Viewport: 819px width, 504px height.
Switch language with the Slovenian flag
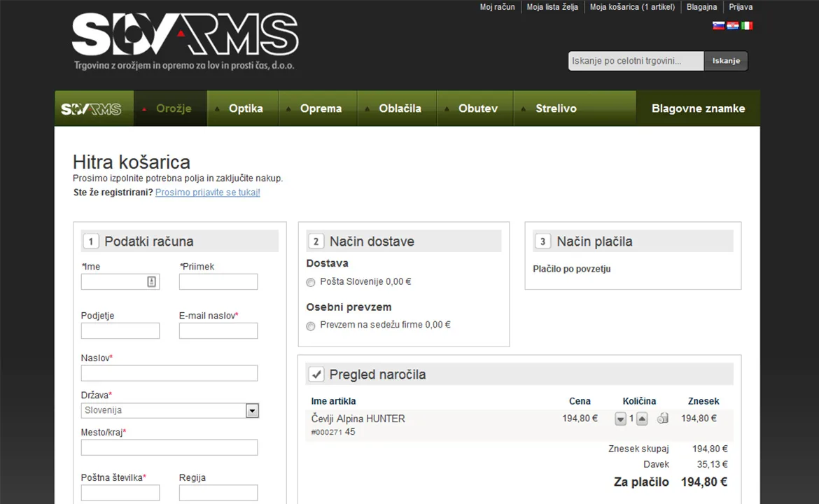(x=718, y=26)
